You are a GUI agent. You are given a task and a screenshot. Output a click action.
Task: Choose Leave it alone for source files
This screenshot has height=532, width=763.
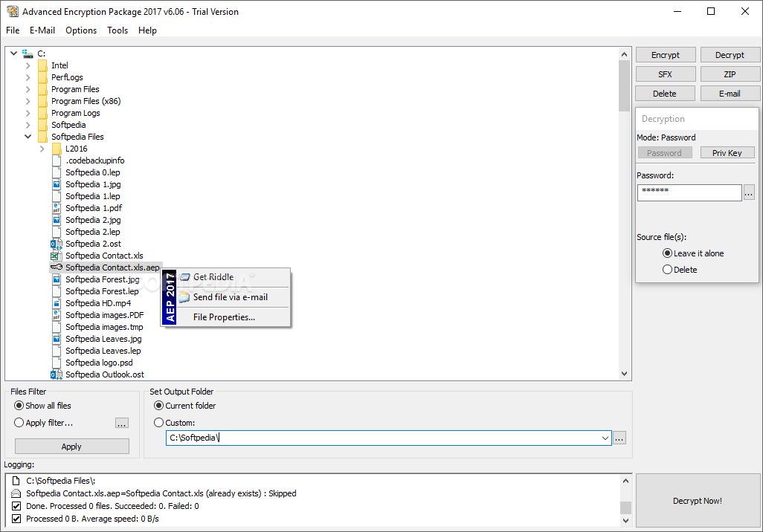pos(667,253)
